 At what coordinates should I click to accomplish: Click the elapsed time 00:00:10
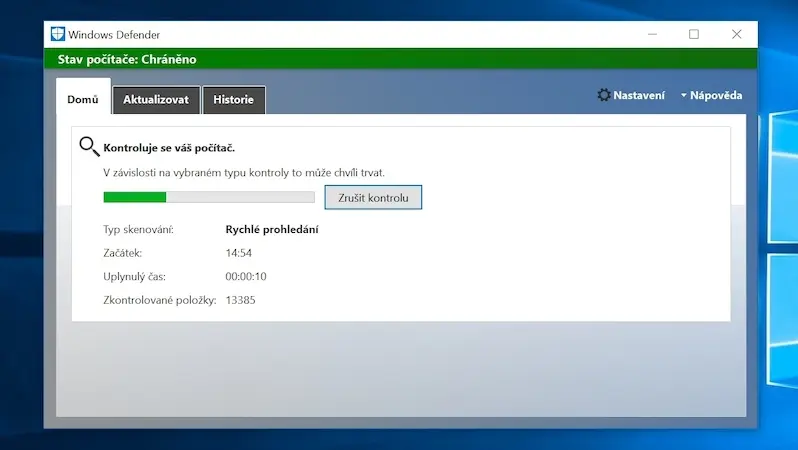(246, 276)
